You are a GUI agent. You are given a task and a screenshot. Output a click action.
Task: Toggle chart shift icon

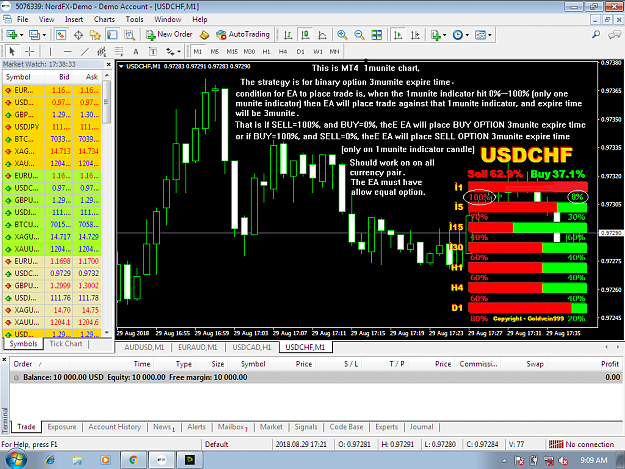[x=415, y=35]
